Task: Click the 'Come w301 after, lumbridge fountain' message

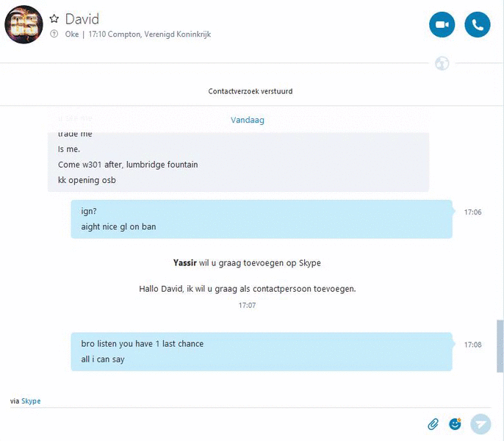Action: [128, 165]
